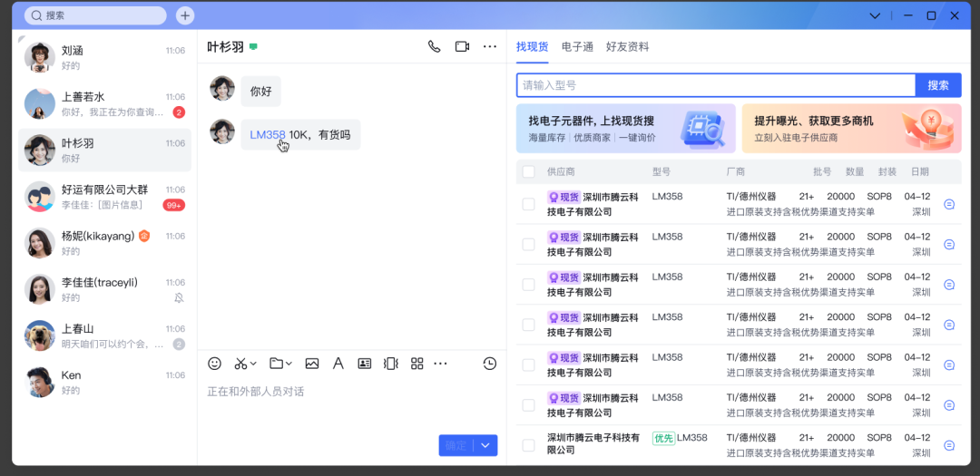Click the inquiry chat icon in fifth supplier row
Viewport: 980px width, 476px height.
[949, 364]
